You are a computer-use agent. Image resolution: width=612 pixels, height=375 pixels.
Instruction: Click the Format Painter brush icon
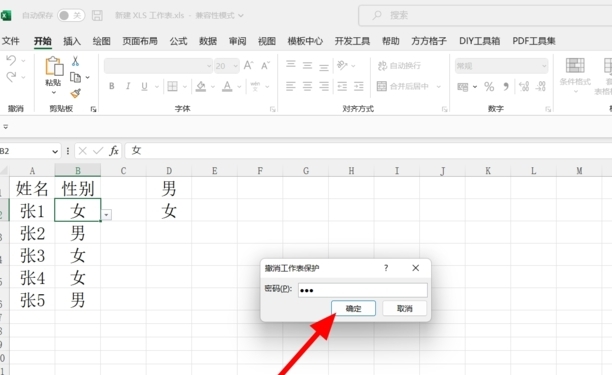click(75, 93)
